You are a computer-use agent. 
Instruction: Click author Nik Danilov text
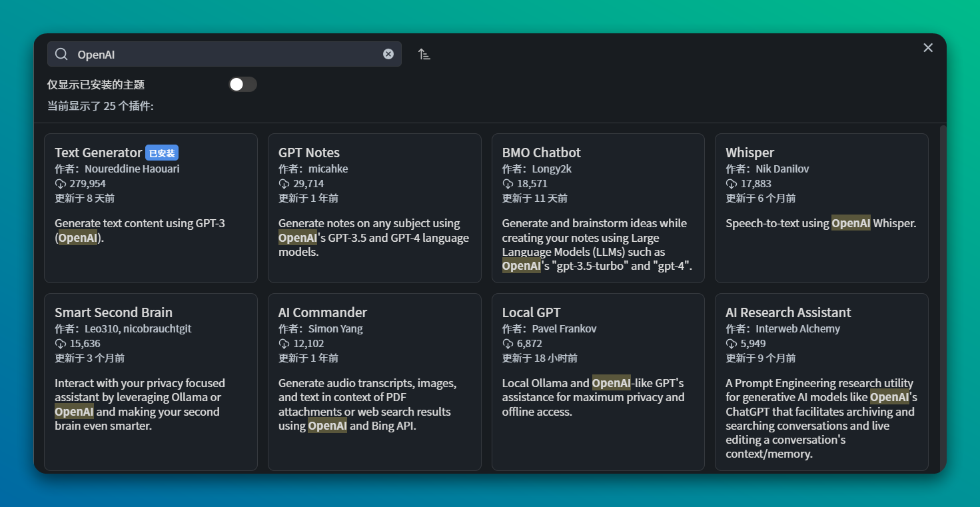(782, 169)
